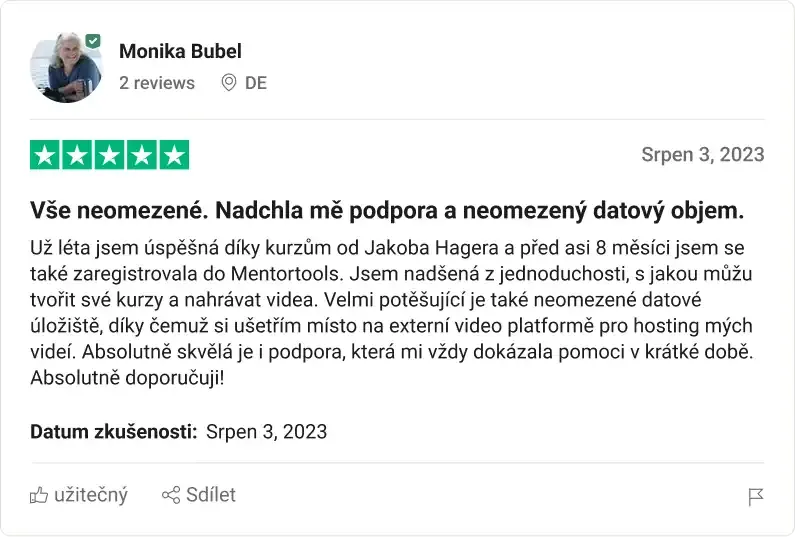Click the third green star

click(110, 155)
